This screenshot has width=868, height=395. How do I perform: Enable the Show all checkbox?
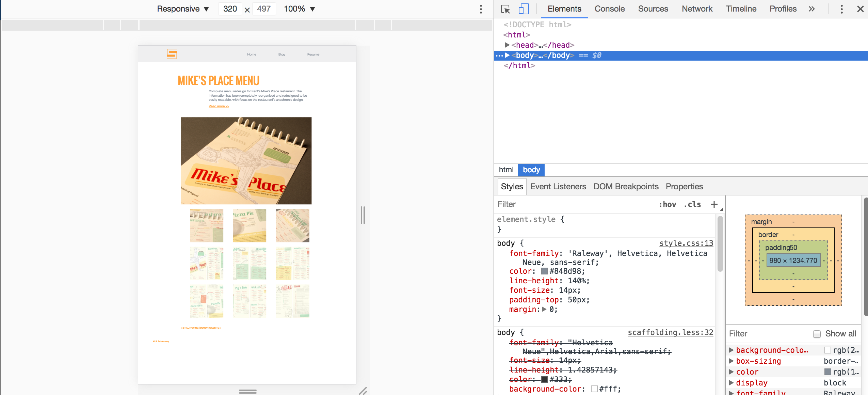817,334
